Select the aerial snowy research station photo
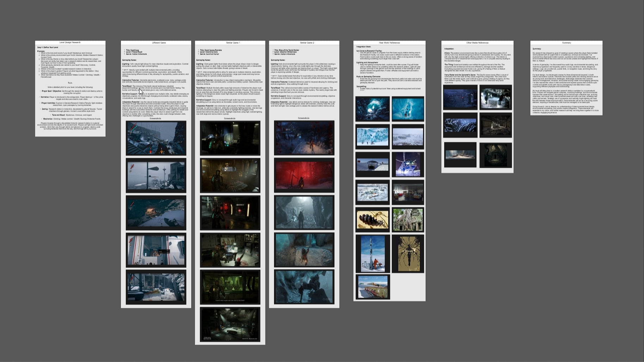The height and width of the screenshot is (362, 644). point(372,192)
